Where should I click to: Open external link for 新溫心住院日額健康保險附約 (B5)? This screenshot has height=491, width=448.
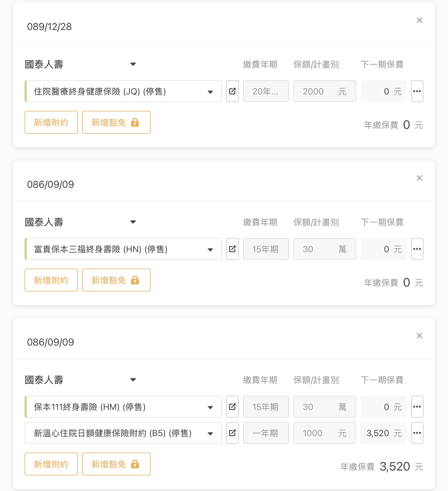click(x=232, y=433)
